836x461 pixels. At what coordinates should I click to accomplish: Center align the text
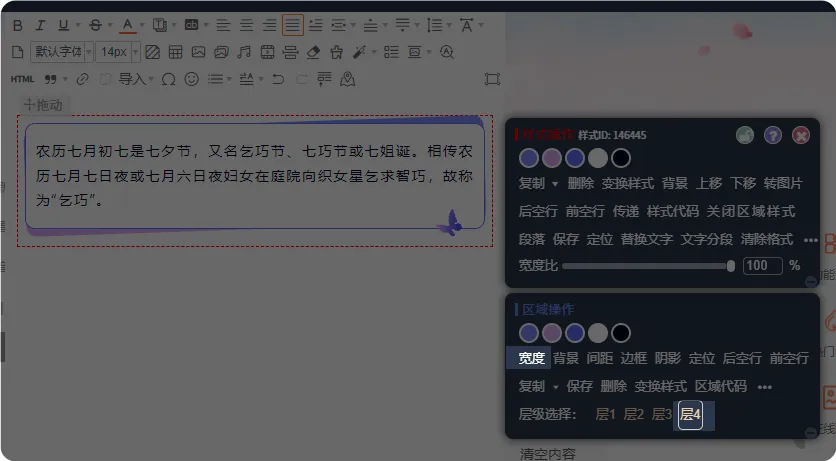[246, 25]
